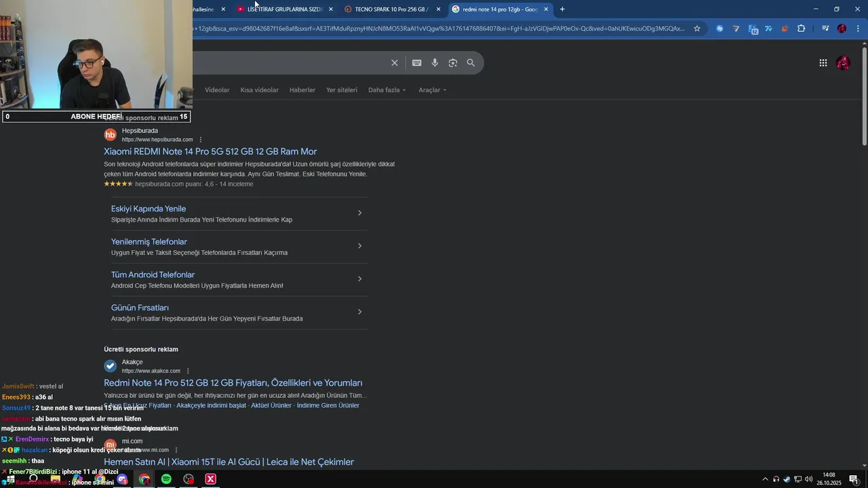Expand the Daha fazla dropdown
The image size is (868, 488).
pyautogui.click(x=387, y=90)
